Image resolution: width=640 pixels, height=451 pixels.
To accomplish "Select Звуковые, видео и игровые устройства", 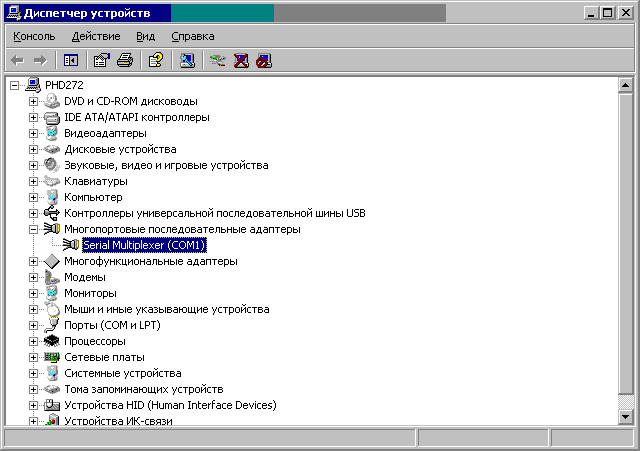I will click(166, 165).
